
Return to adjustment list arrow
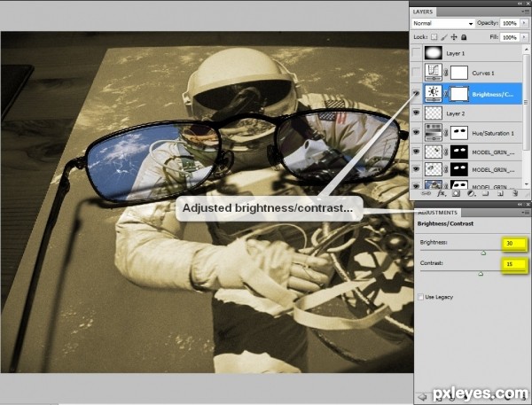click(422, 396)
